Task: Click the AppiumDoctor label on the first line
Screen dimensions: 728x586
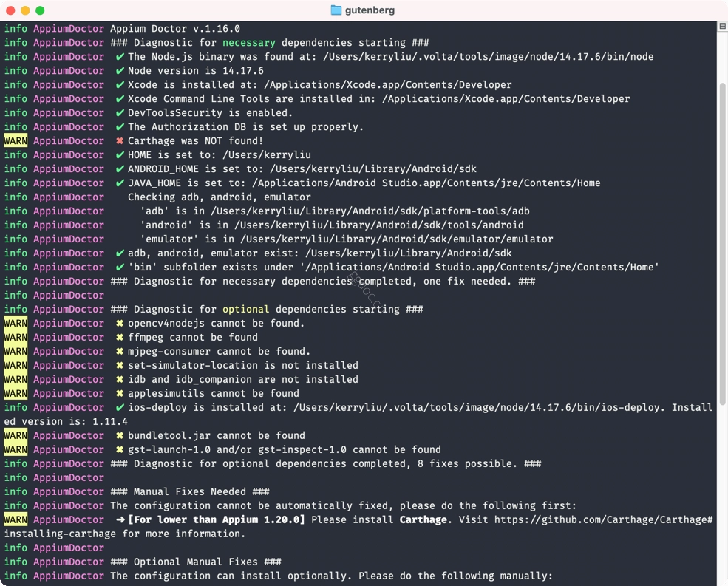Action: point(69,29)
